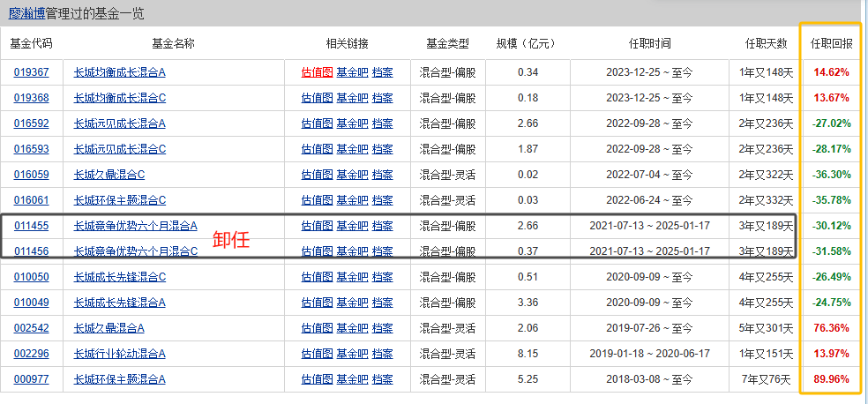The image size is (868, 404).
Task: Select scale value 5.25
Action: click(x=528, y=379)
